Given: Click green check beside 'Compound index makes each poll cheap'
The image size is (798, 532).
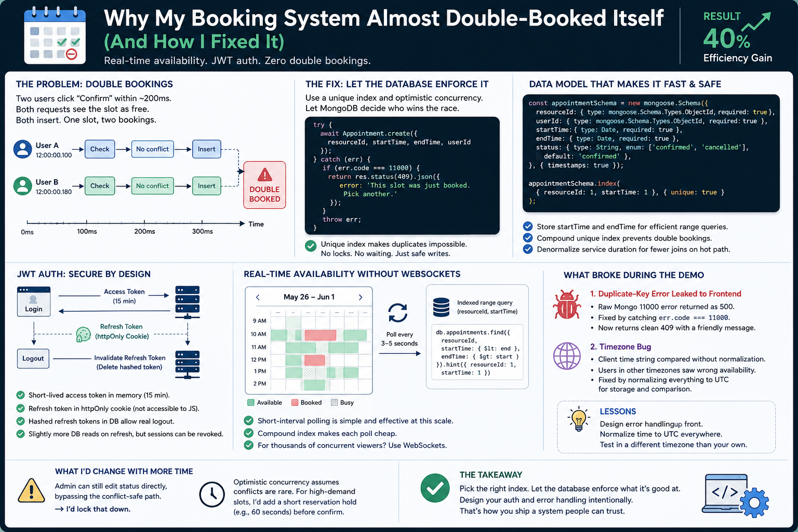Looking at the screenshot, I should coord(249,433).
